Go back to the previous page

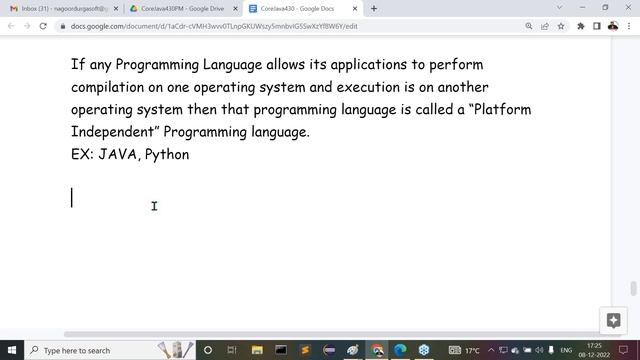coord(11,26)
